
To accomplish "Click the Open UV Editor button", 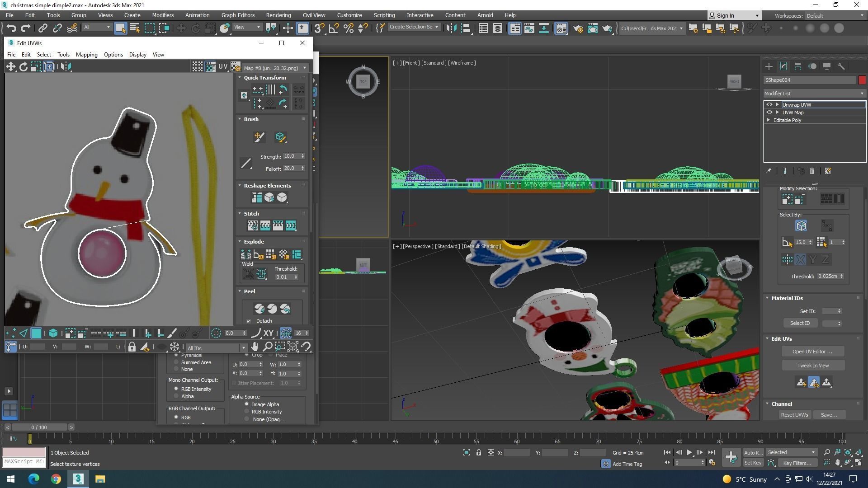I will (812, 352).
